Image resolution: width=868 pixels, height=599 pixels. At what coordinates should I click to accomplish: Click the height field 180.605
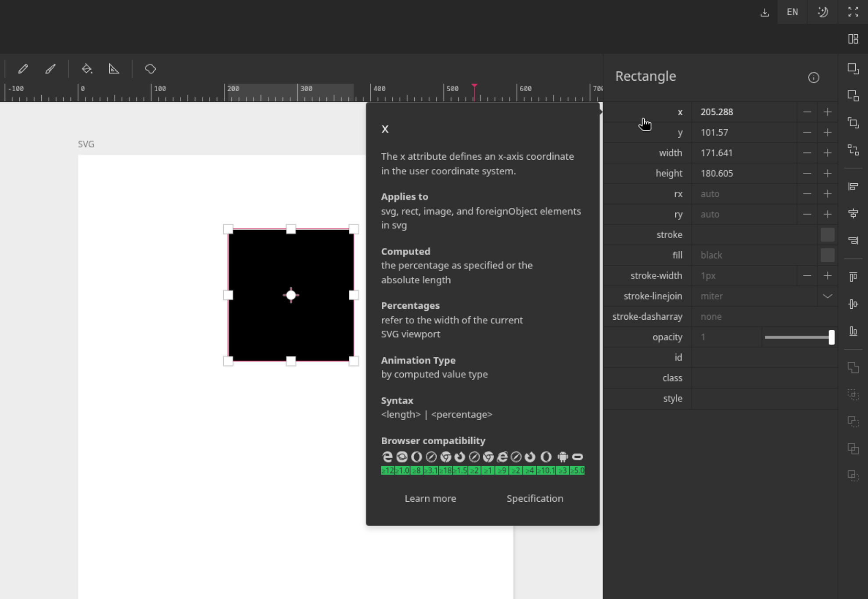[744, 174]
